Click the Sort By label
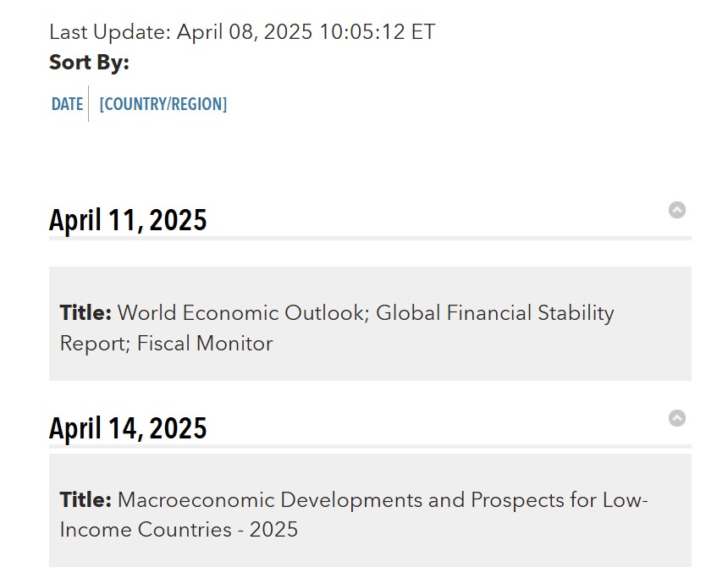The image size is (728, 584). [87, 62]
